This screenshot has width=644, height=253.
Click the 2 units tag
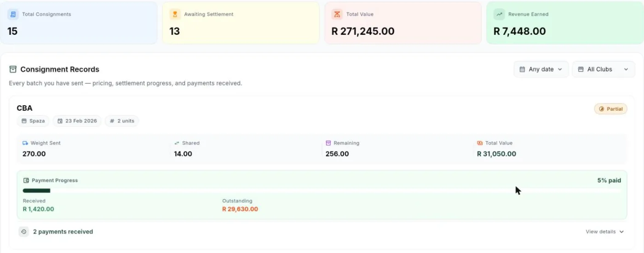pyautogui.click(x=122, y=121)
